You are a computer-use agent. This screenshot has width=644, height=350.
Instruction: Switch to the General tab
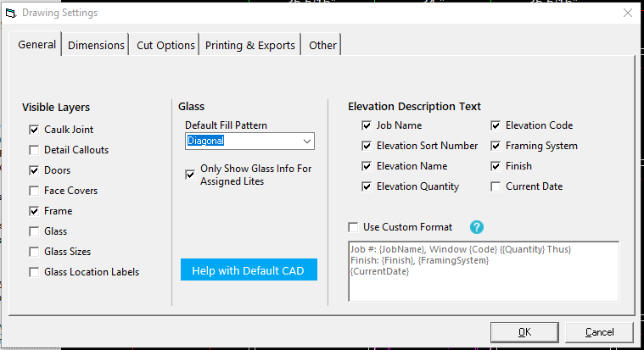(36, 44)
